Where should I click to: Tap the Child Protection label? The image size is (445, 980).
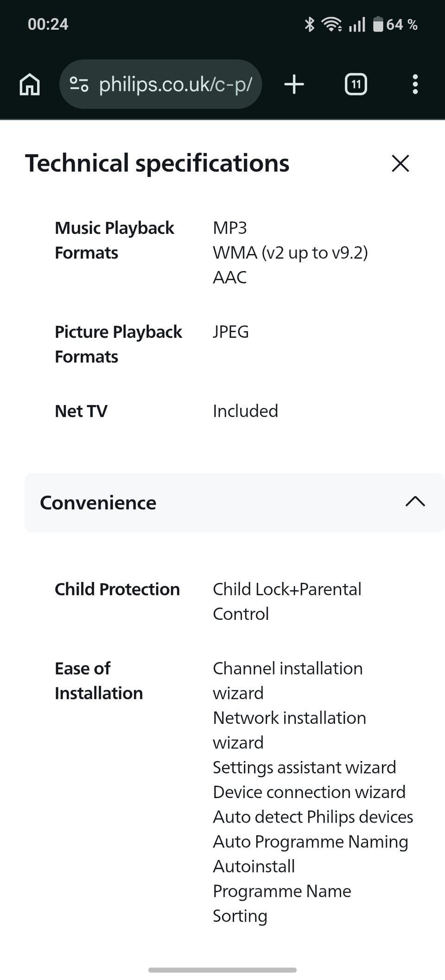117,589
